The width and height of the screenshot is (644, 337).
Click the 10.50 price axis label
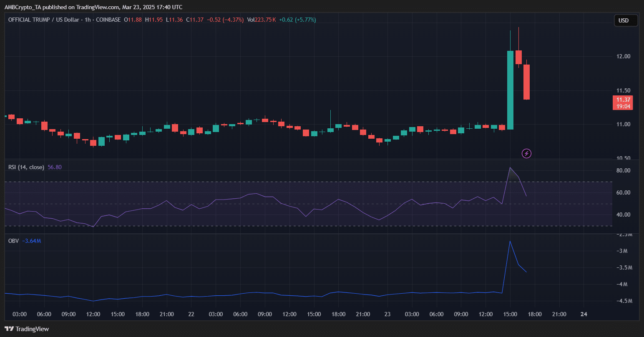click(623, 158)
